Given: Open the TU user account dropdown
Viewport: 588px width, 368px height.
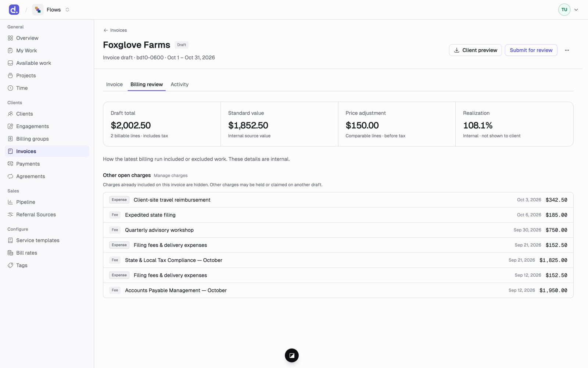Looking at the screenshot, I should pyautogui.click(x=568, y=10).
